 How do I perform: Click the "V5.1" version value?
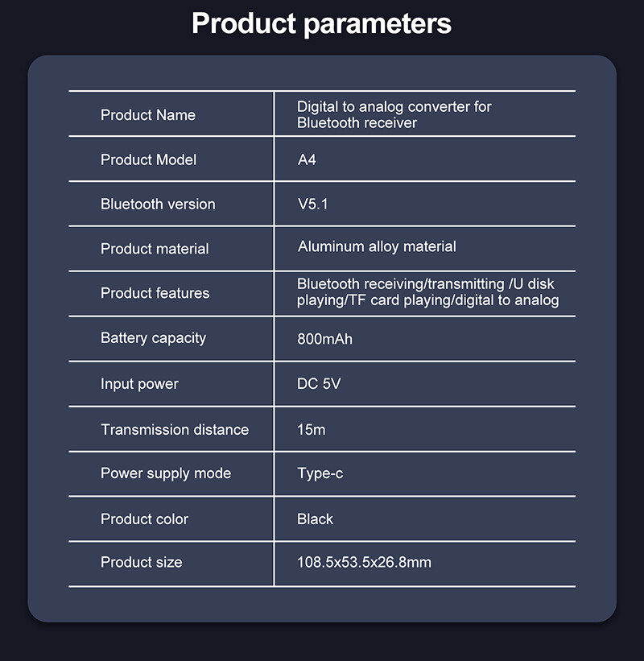[x=312, y=204]
